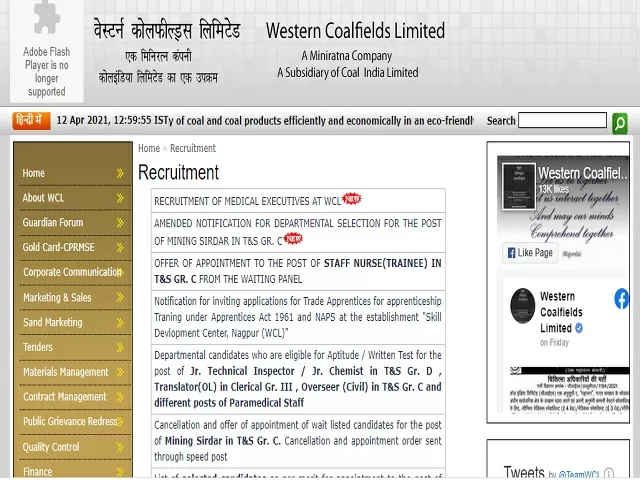This screenshot has height=480, width=640.
Task: Click the Facebook logo beside Western Coalfields Limited
Action: click(x=622, y=298)
